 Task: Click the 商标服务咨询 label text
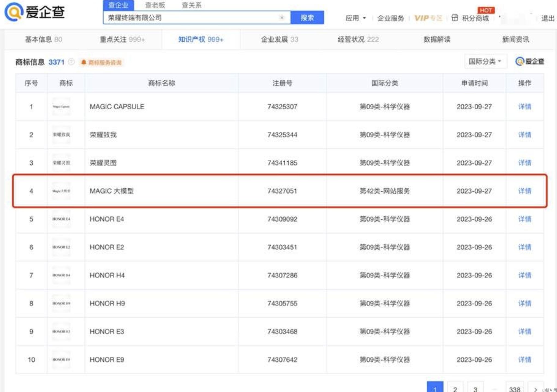click(x=105, y=63)
